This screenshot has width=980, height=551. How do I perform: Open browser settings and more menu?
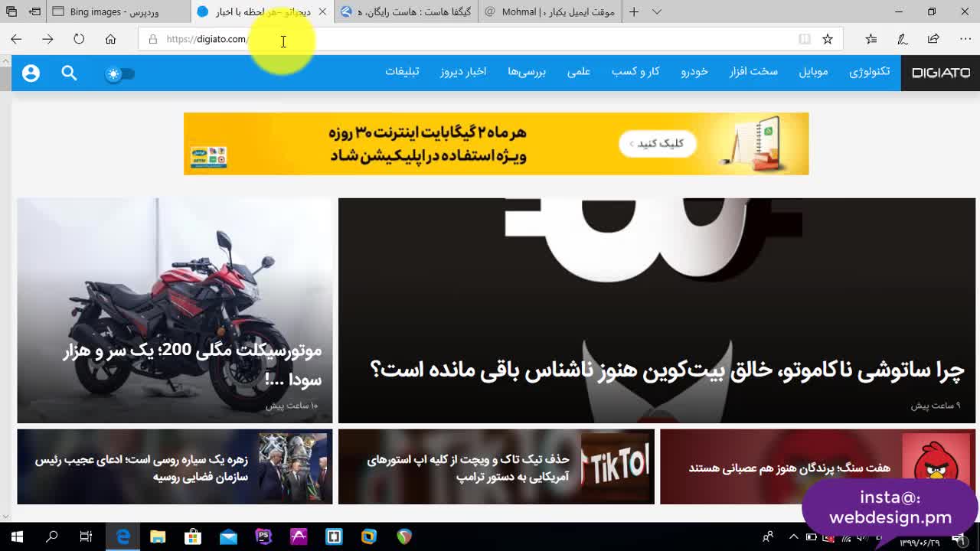[965, 39]
